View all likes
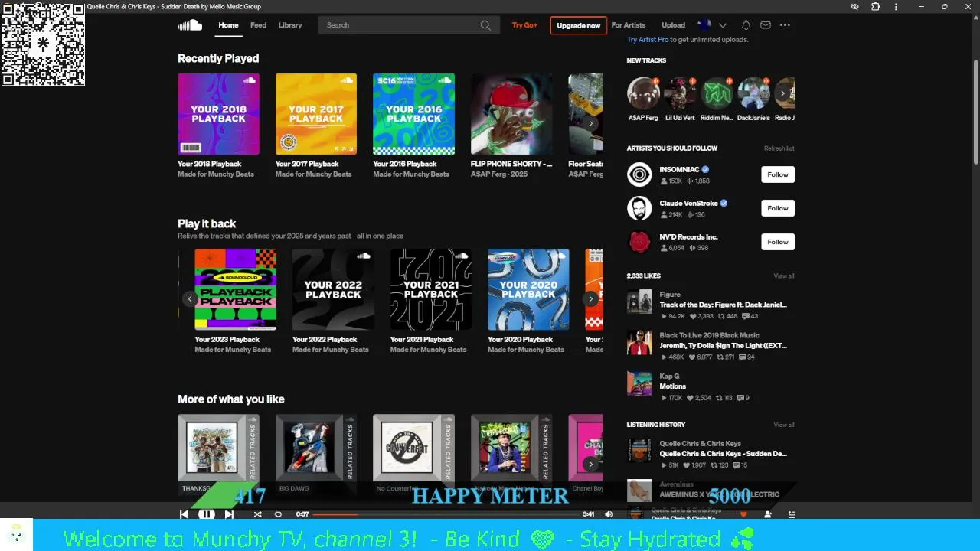Viewport: 980px width, 551px height. point(784,276)
